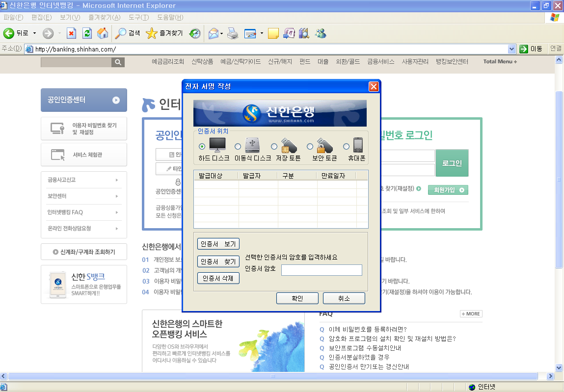Print the page with printer icon
564x392 pixels.
[233, 33]
